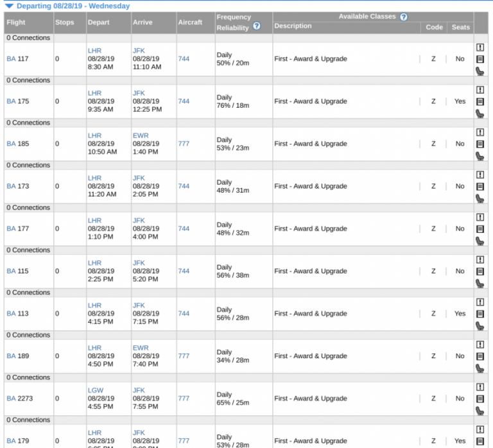The width and height of the screenshot is (493, 448).
Task: Click the seat map icon for BA 173
Action: tap(480, 198)
